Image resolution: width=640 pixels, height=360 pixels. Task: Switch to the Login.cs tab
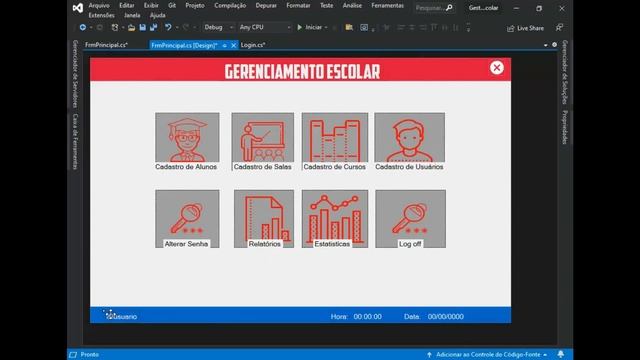click(253, 45)
